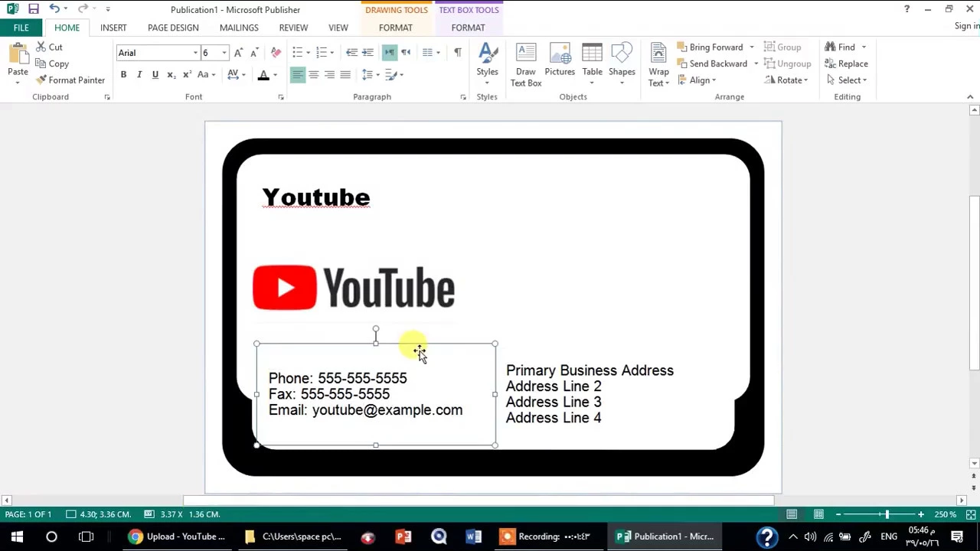Toggle right-to-left text direction
Viewport: 980px width, 551px height.
pos(406,53)
